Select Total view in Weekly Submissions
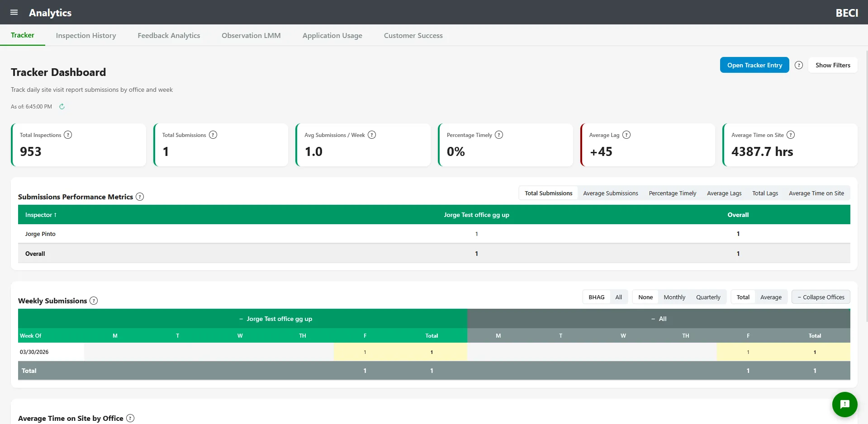The width and height of the screenshot is (868, 424). (x=743, y=297)
